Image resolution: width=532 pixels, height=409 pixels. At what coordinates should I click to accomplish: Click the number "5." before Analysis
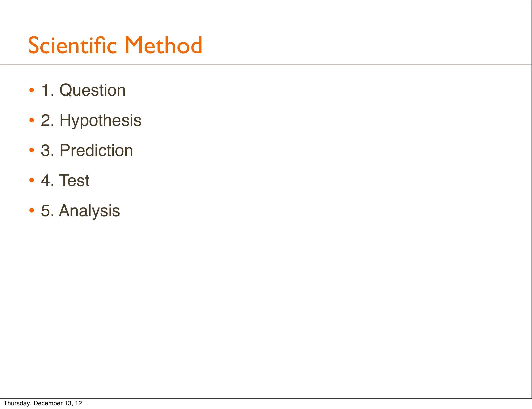coord(48,211)
